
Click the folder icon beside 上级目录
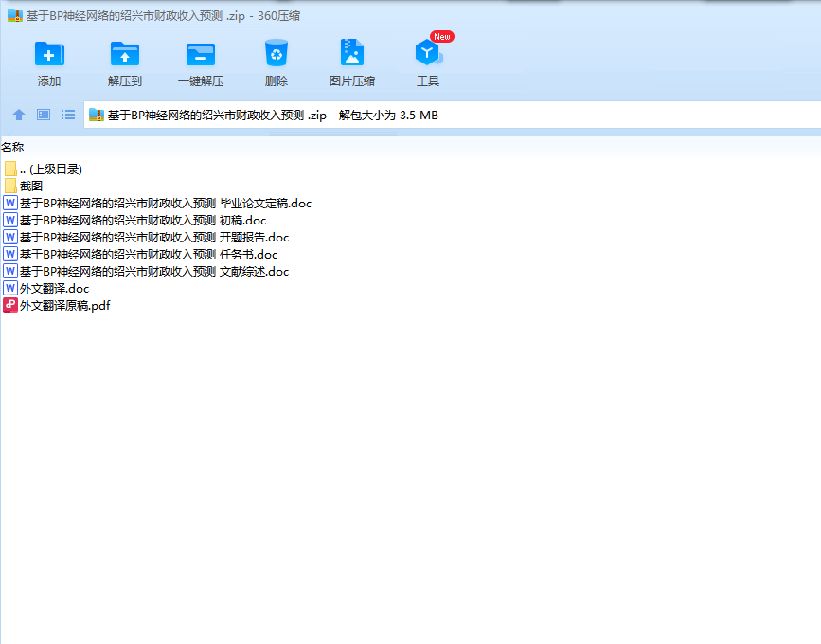tap(10, 169)
